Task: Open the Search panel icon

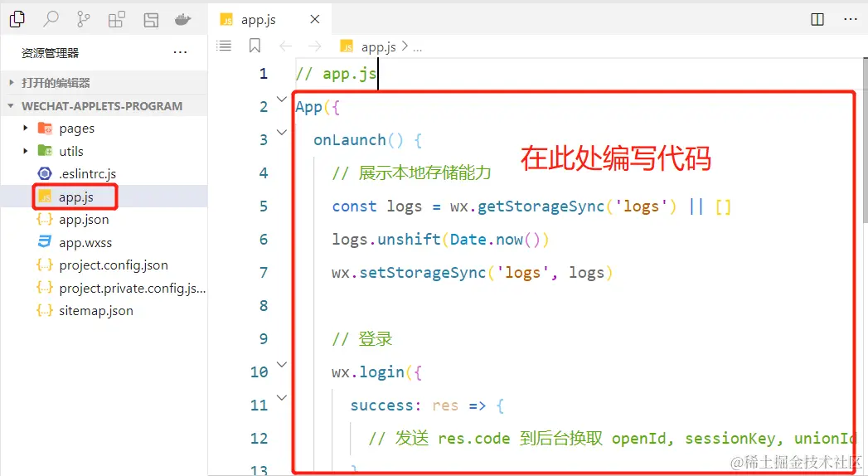Action: [51, 19]
